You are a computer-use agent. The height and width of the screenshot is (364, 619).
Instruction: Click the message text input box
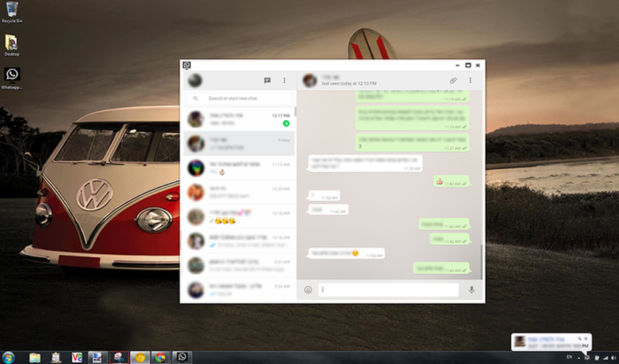pyautogui.click(x=388, y=290)
